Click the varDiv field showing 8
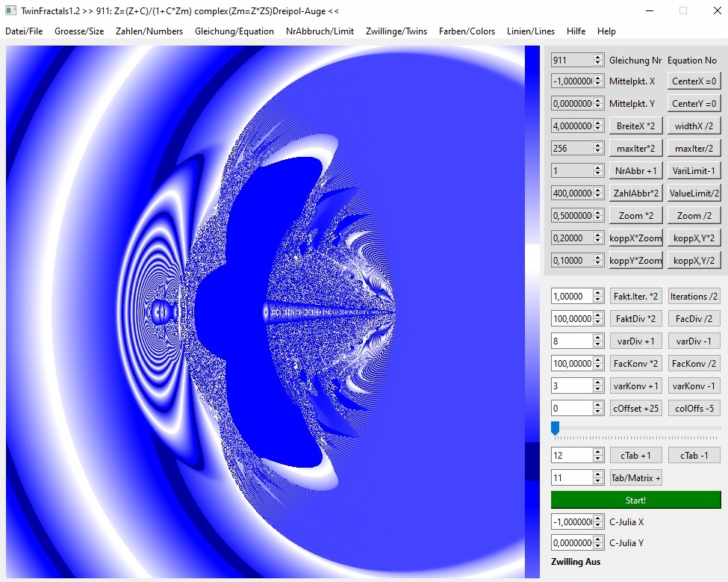728x582 pixels. coord(577,341)
